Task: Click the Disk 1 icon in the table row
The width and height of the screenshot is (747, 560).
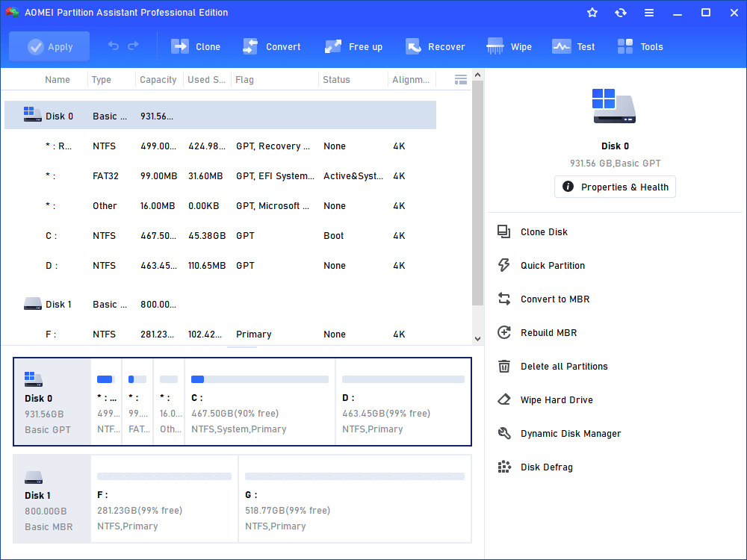Action: tap(32, 304)
